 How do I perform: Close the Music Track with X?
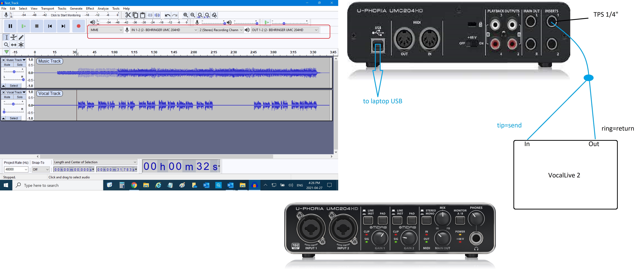(3, 60)
